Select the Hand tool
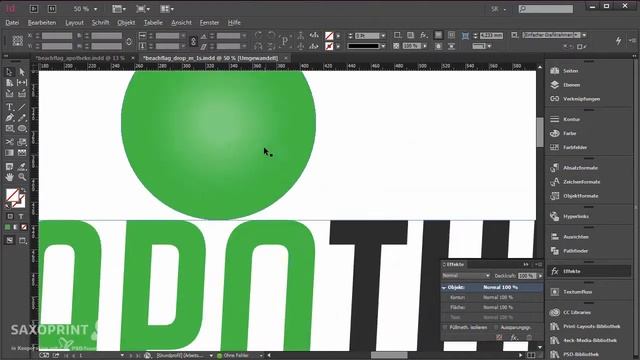 pos(9,177)
